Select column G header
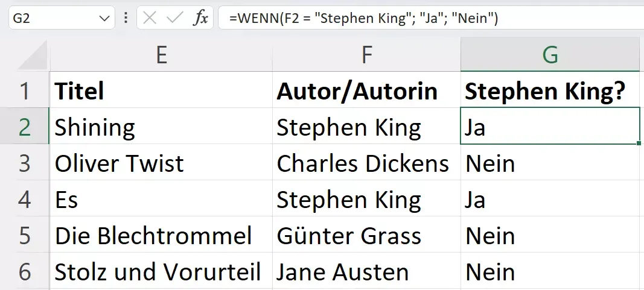Viewport: 644px width, 290px height. coord(550,55)
